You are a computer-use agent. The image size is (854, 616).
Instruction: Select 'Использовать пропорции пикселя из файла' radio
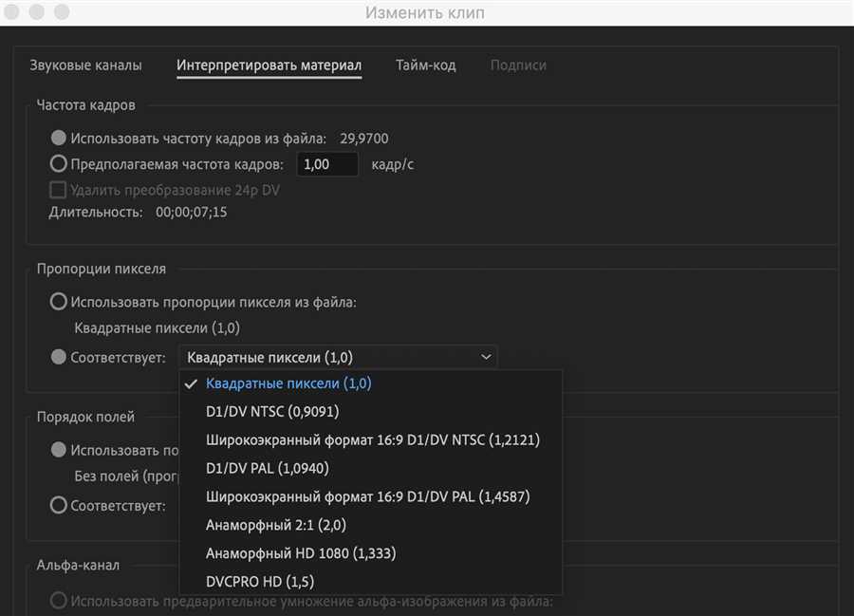(59, 303)
